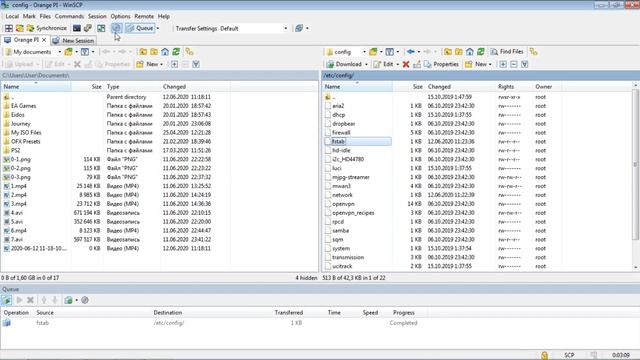
Task: Select '4.avi' file in local panel
Action: click(17, 213)
